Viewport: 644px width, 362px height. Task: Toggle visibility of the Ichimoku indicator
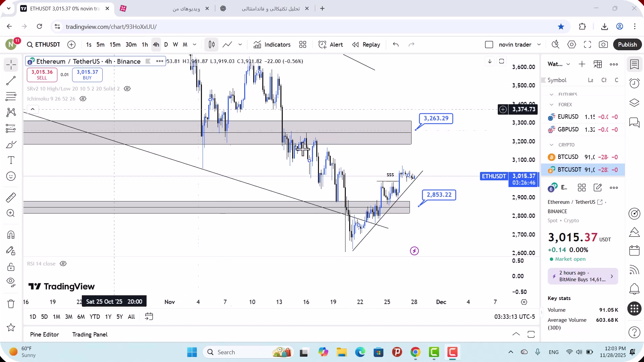(83, 99)
